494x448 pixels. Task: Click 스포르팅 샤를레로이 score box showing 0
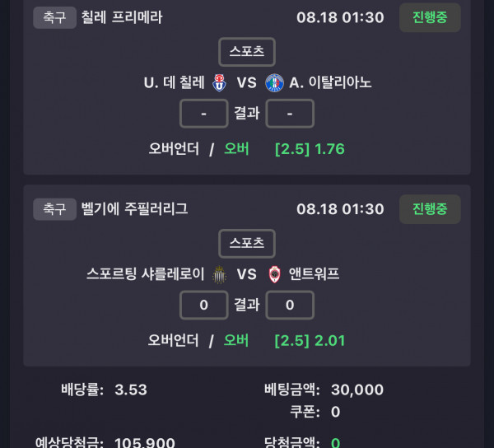(x=204, y=305)
